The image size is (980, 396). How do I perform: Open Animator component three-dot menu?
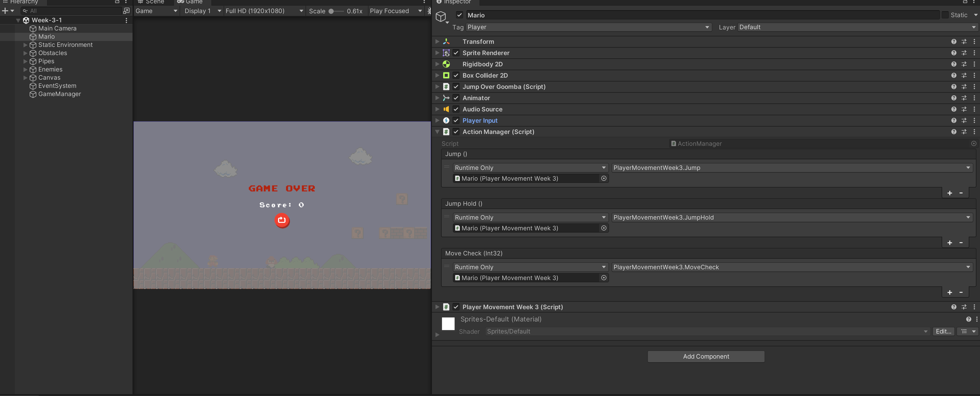(974, 98)
